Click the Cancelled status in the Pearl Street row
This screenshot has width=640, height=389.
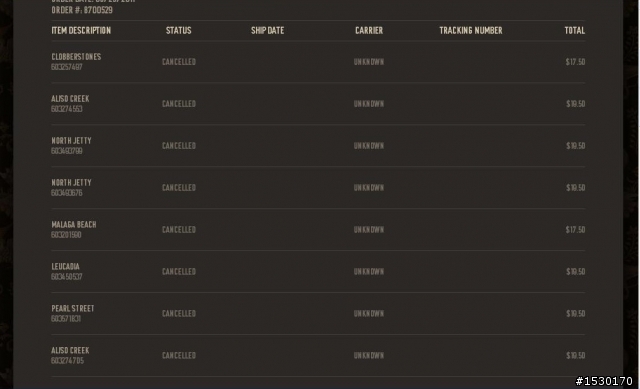coord(179,313)
